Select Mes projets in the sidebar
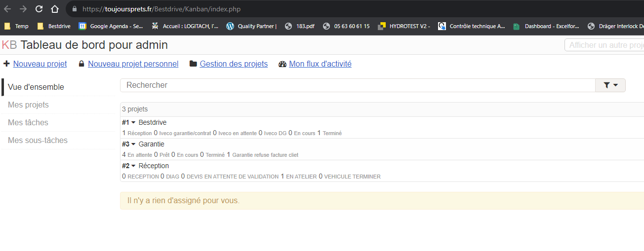The width and height of the screenshot is (644, 251). click(28, 105)
